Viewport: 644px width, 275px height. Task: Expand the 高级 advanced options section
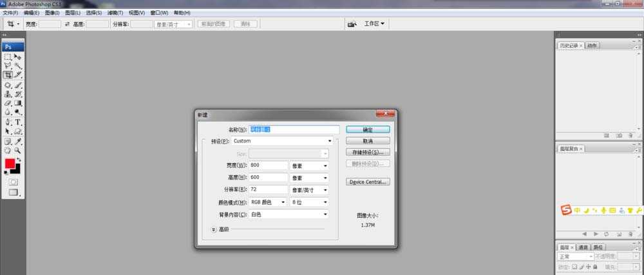214,229
